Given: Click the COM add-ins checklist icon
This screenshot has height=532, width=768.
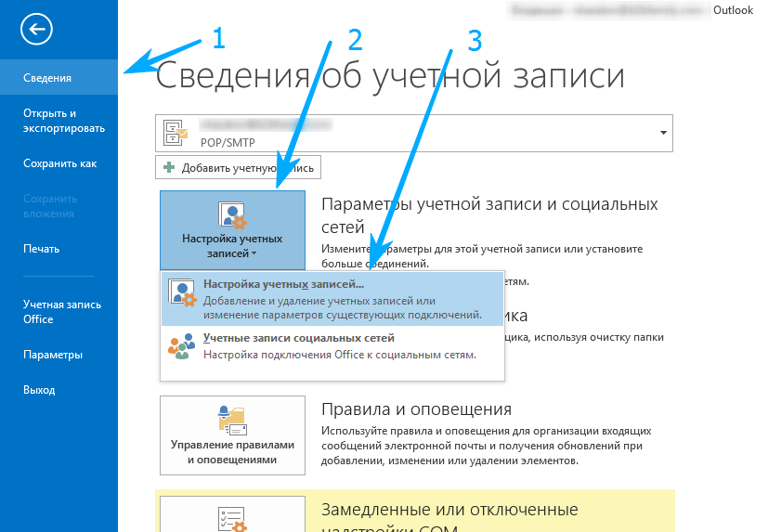Looking at the screenshot, I should 232,520.
